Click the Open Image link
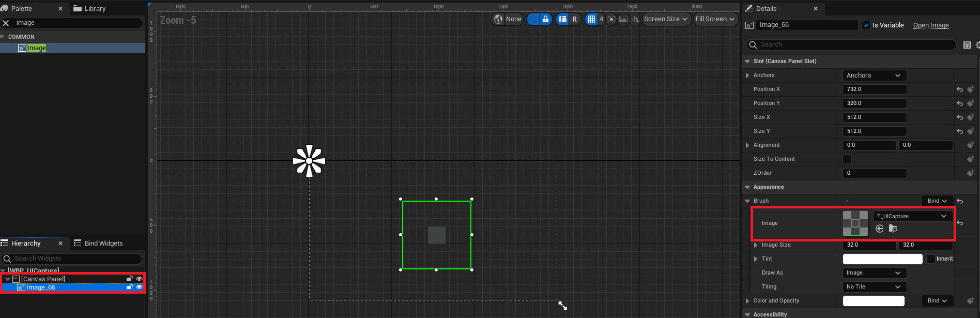 tap(931, 25)
